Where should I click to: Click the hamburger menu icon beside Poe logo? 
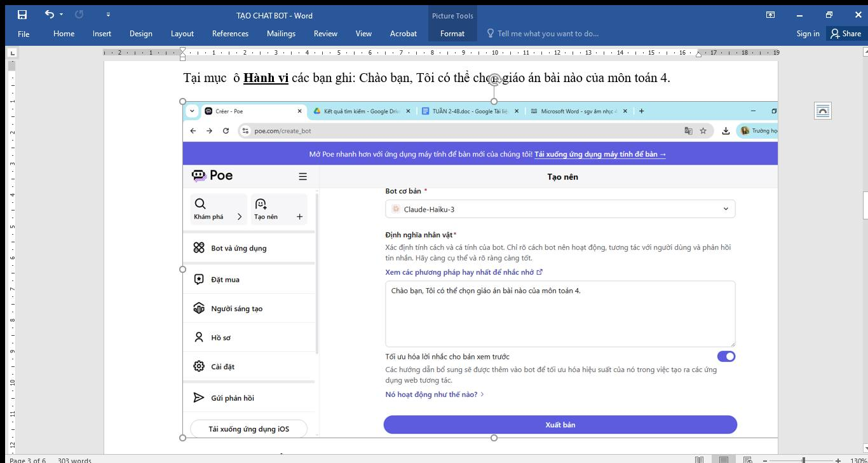pos(302,176)
